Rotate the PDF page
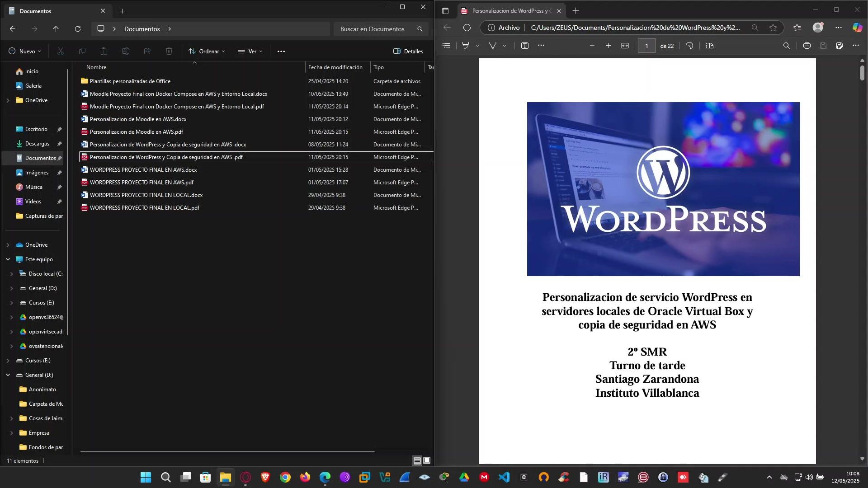868x488 pixels. [x=689, y=46]
